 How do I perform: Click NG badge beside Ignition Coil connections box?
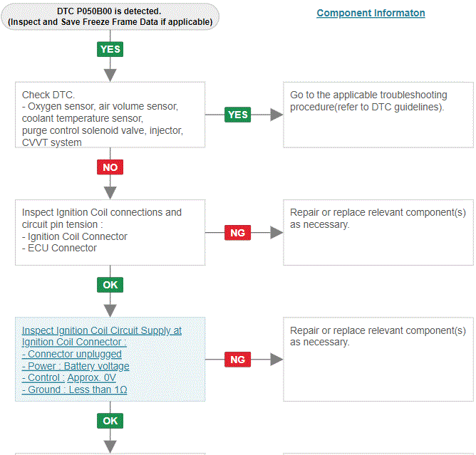click(x=238, y=233)
